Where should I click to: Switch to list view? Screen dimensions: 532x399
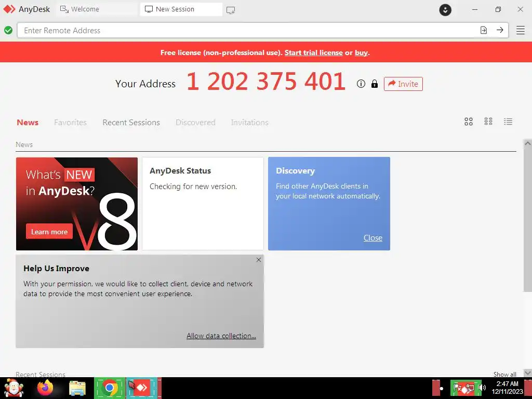point(508,122)
